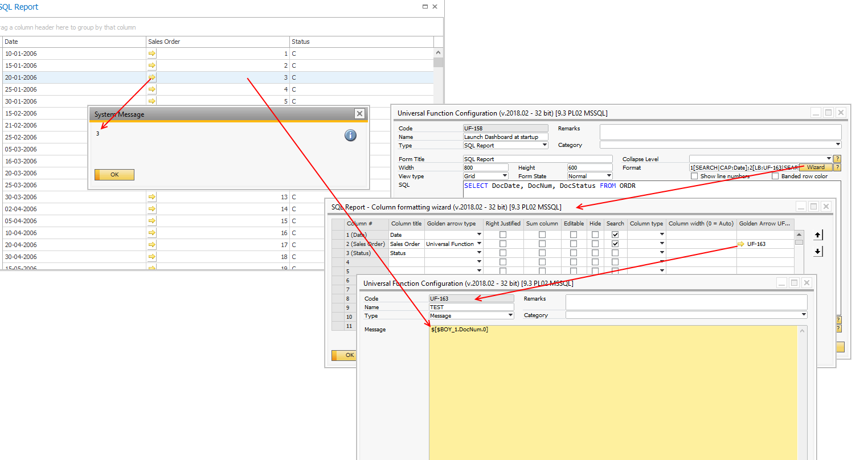Screen dimensions: 868x460
Task: Click the info icon in System Message
Action: click(x=350, y=135)
